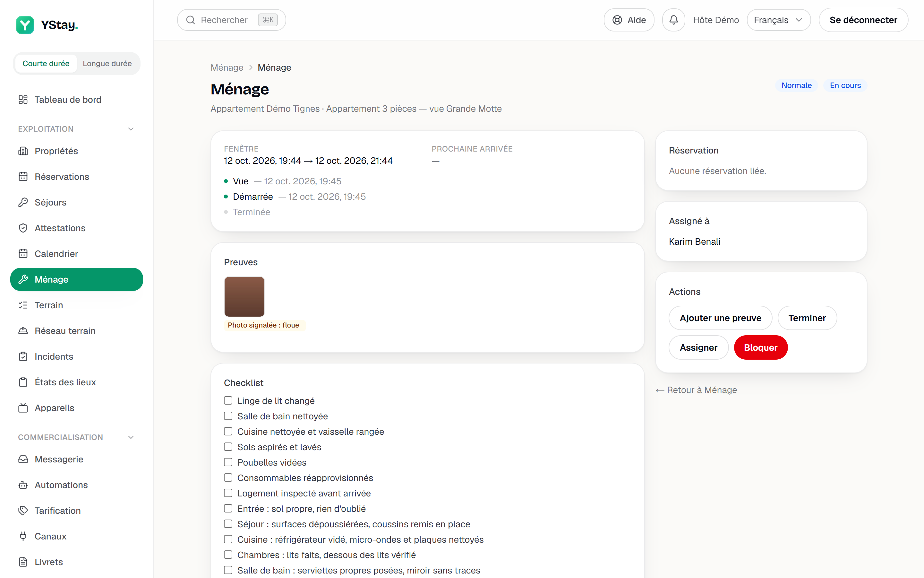Check 'Salle de bain nettoyée'
The image size is (924, 578).
pos(228,416)
